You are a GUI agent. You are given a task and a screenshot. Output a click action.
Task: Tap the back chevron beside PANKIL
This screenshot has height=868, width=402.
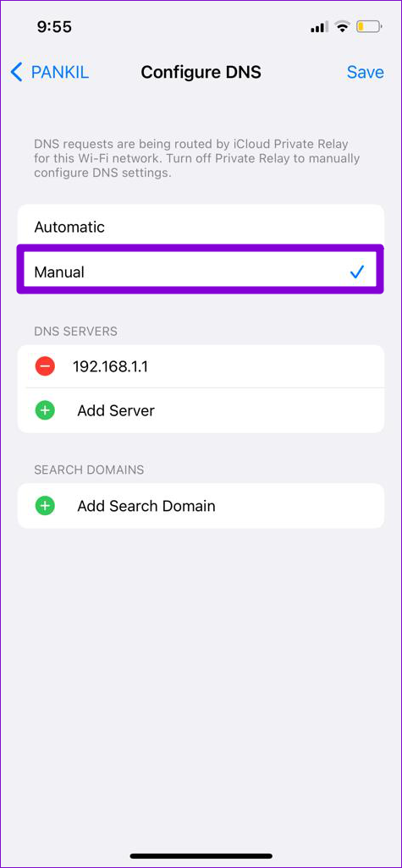pos(17,72)
